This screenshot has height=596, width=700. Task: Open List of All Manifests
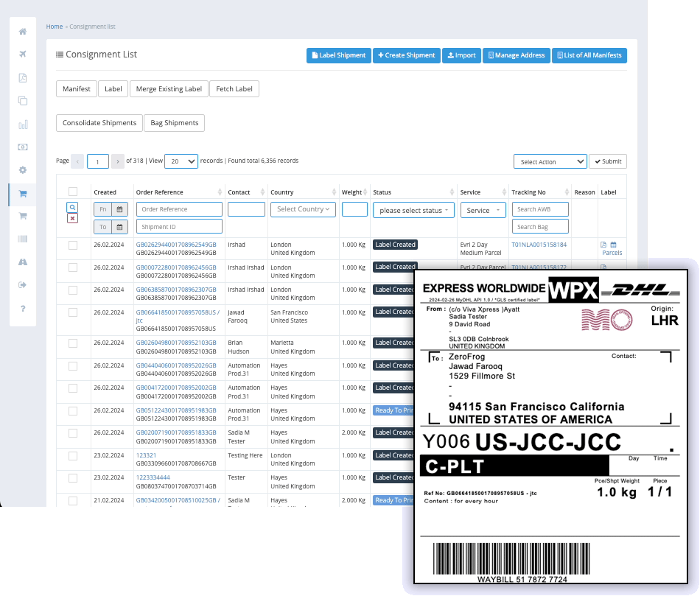[589, 55]
